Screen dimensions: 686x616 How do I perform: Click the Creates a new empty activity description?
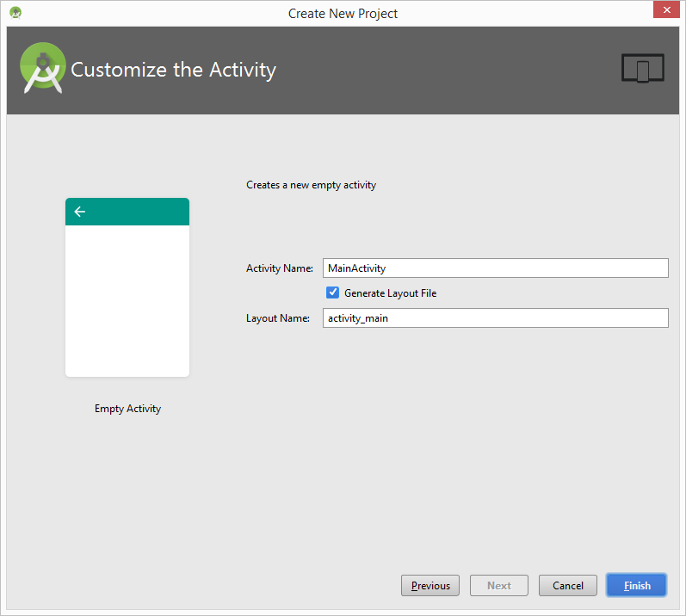tap(311, 185)
